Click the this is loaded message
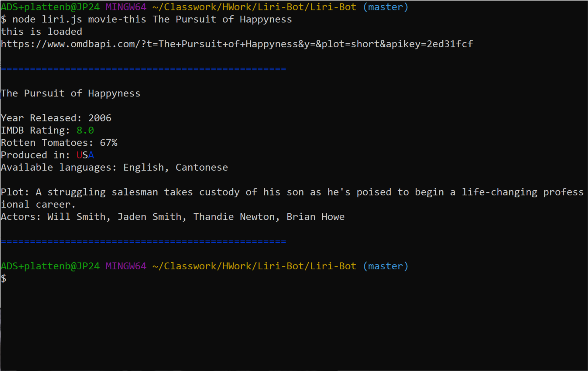 click(41, 31)
